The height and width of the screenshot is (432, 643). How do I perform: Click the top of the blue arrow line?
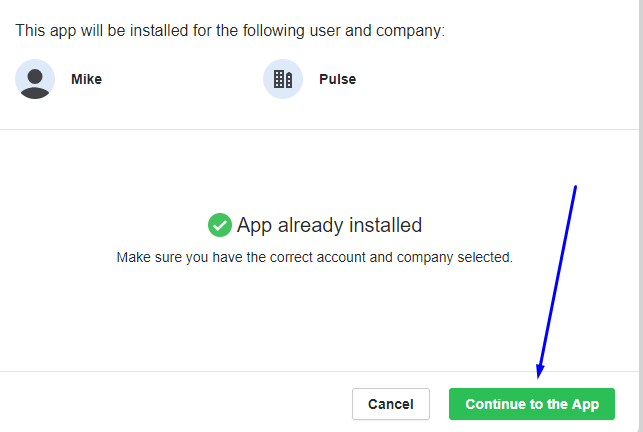pos(575,188)
